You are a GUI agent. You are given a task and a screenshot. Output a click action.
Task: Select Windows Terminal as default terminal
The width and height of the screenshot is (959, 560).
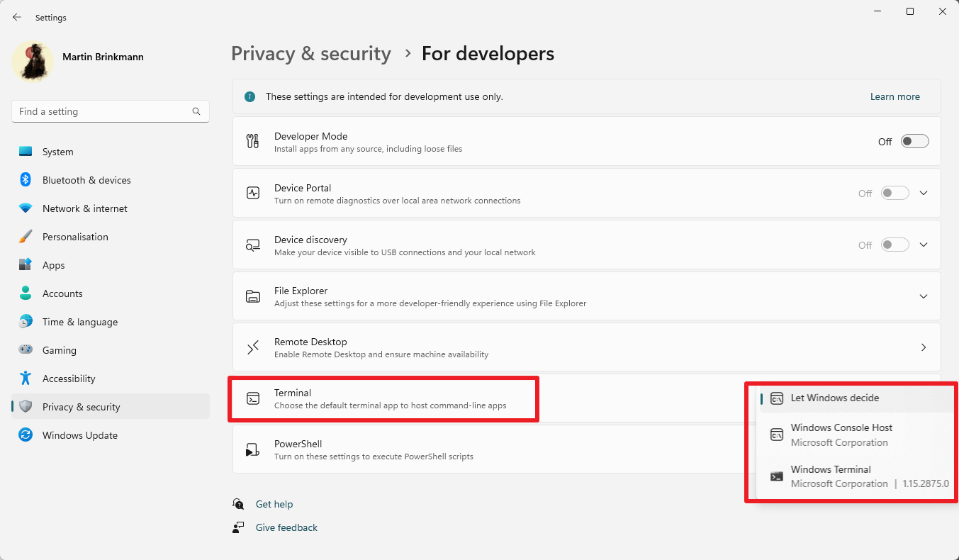tap(856, 476)
